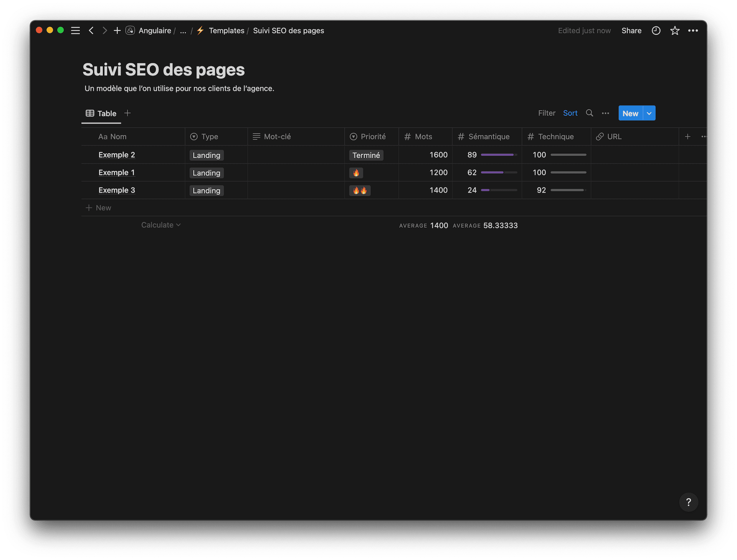Search the database with magnifier icon

click(x=589, y=113)
